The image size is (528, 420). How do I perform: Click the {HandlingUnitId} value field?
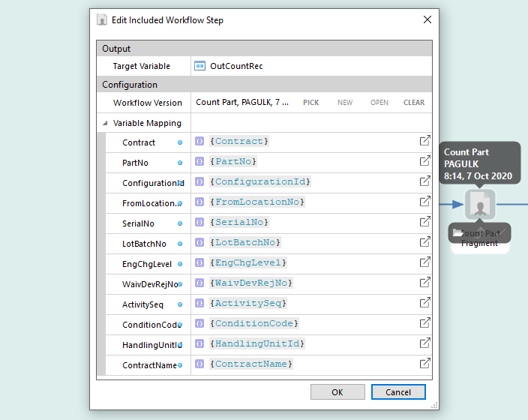(258, 343)
